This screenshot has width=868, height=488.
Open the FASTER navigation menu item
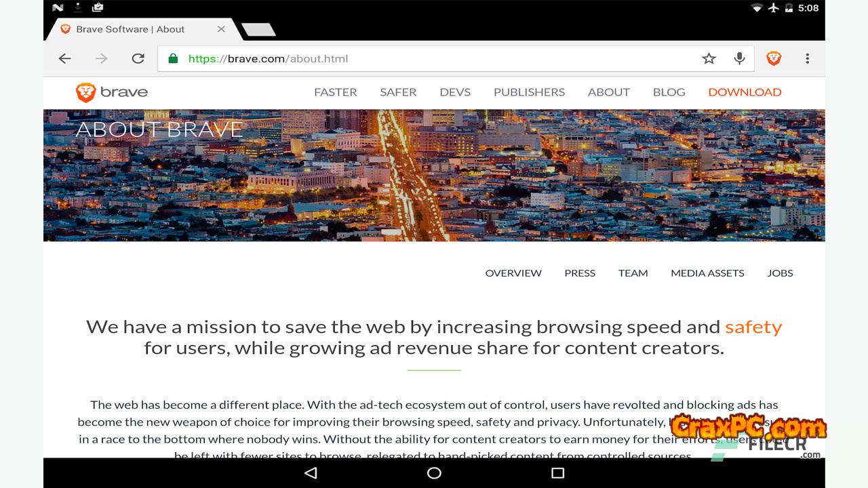[x=335, y=92]
